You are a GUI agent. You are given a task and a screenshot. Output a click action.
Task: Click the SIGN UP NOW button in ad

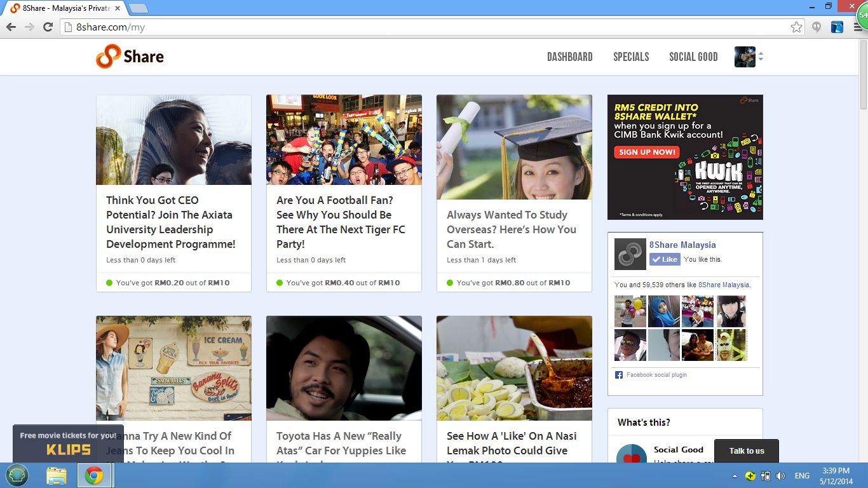point(647,152)
